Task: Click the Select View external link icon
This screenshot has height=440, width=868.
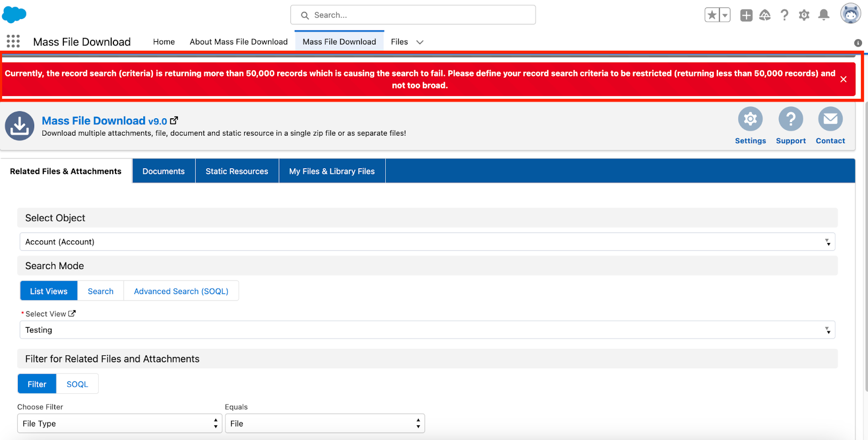Action: pos(72,314)
